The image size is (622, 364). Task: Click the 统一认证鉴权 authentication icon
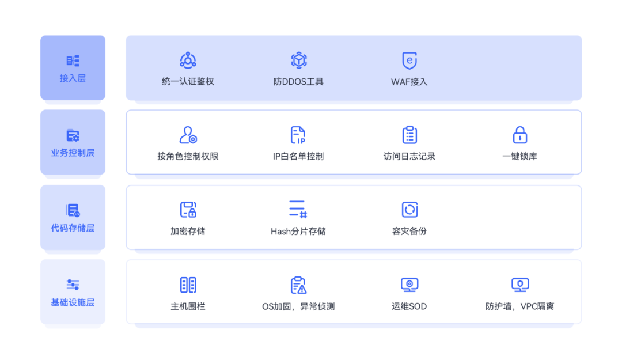click(x=187, y=59)
